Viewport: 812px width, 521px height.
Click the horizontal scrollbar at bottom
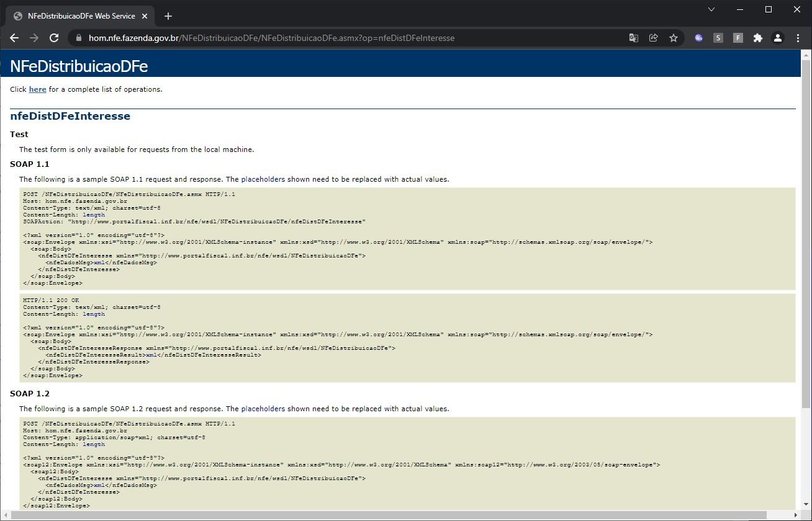pyautogui.click(x=384, y=515)
